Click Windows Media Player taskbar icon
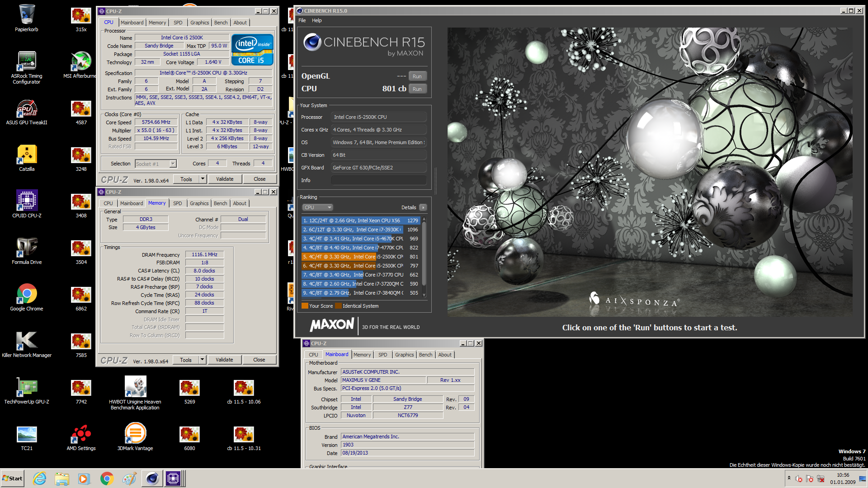 point(84,479)
